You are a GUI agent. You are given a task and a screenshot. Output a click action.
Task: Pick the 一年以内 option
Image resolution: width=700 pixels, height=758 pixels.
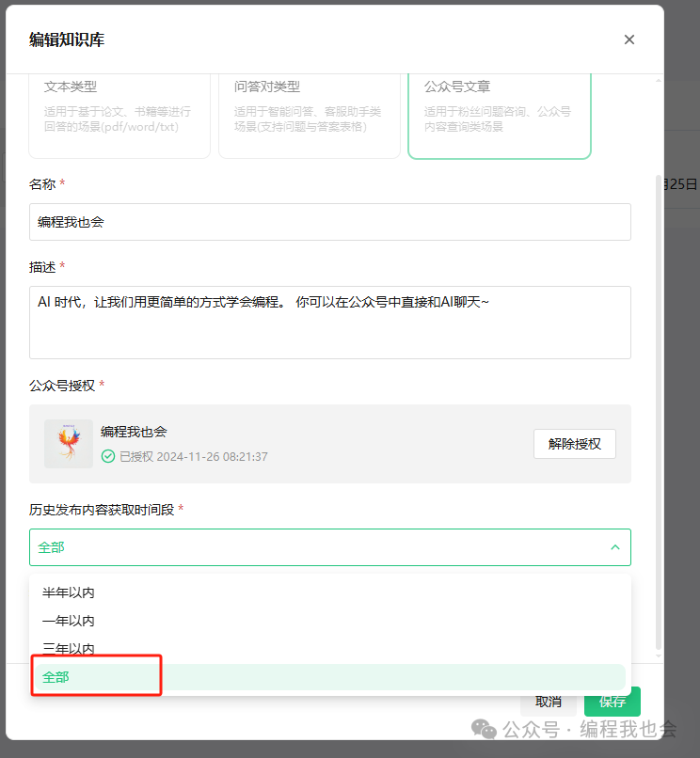[x=69, y=621]
